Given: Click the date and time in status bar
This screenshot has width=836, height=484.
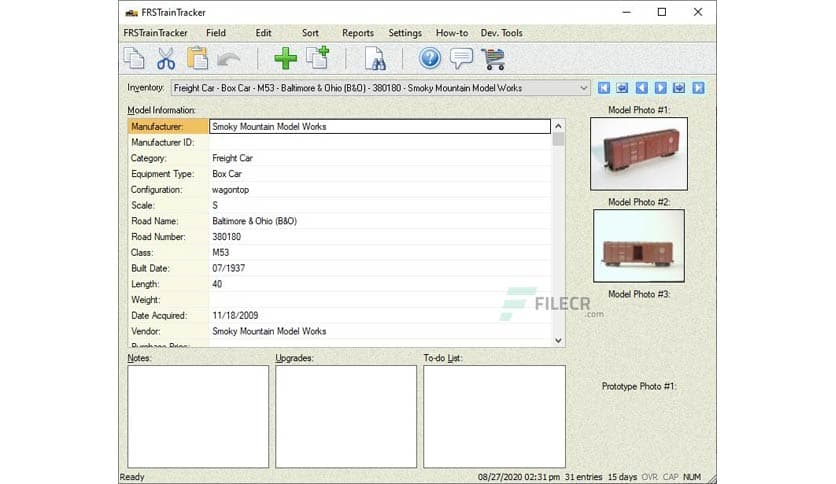Looking at the screenshot, I should pyautogui.click(x=519, y=477).
